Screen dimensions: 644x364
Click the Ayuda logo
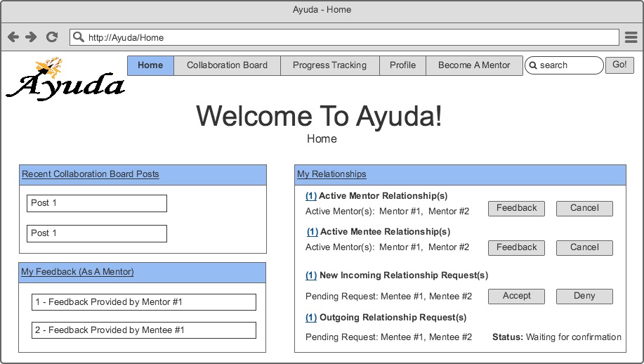[x=65, y=79]
